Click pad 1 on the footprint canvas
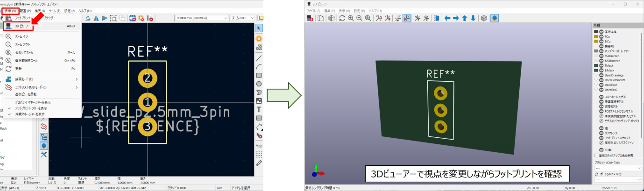This screenshot has height=191, width=644. (148, 102)
